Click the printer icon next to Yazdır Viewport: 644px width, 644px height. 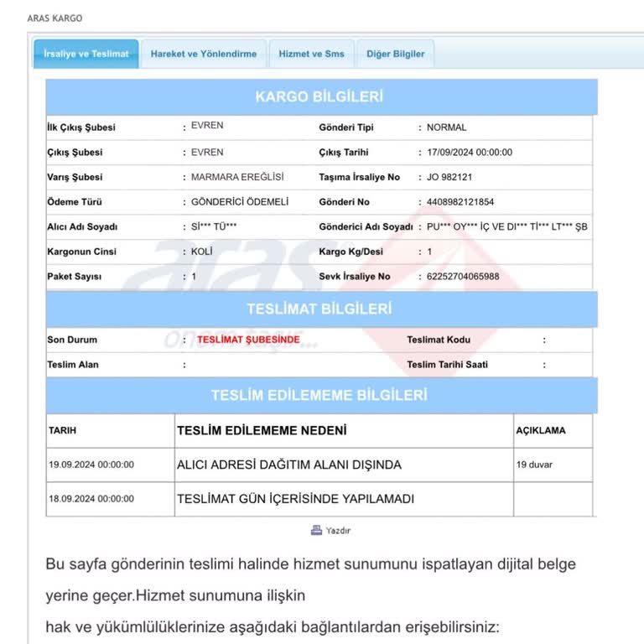(x=316, y=530)
